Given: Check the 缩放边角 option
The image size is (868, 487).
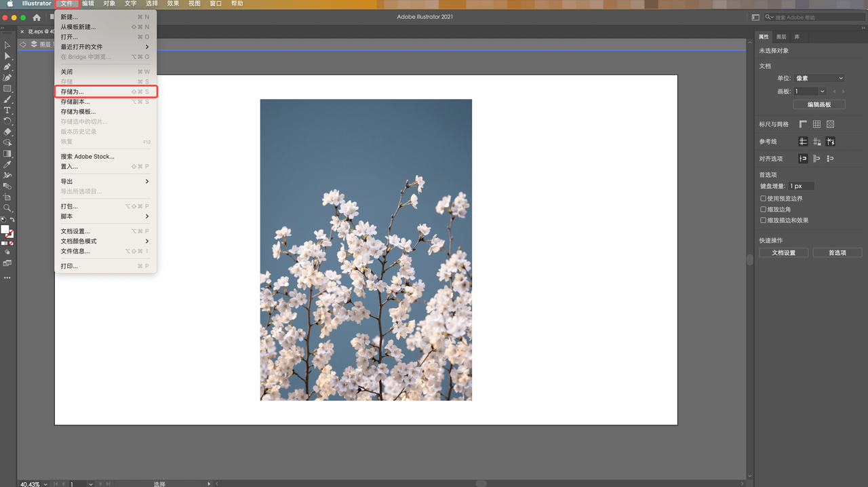Looking at the screenshot, I should tap(763, 210).
